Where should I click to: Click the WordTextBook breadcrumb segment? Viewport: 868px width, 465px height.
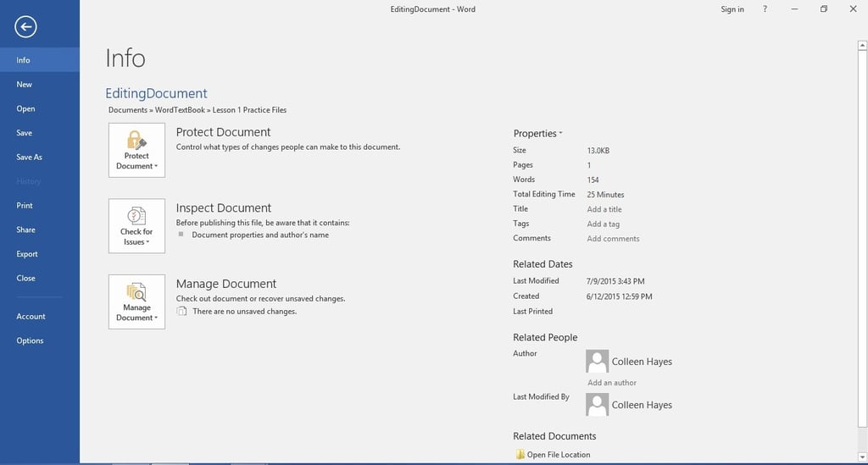[180, 110]
